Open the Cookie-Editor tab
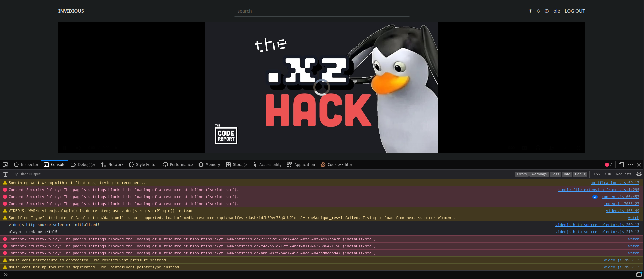 pyautogui.click(x=336, y=165)
